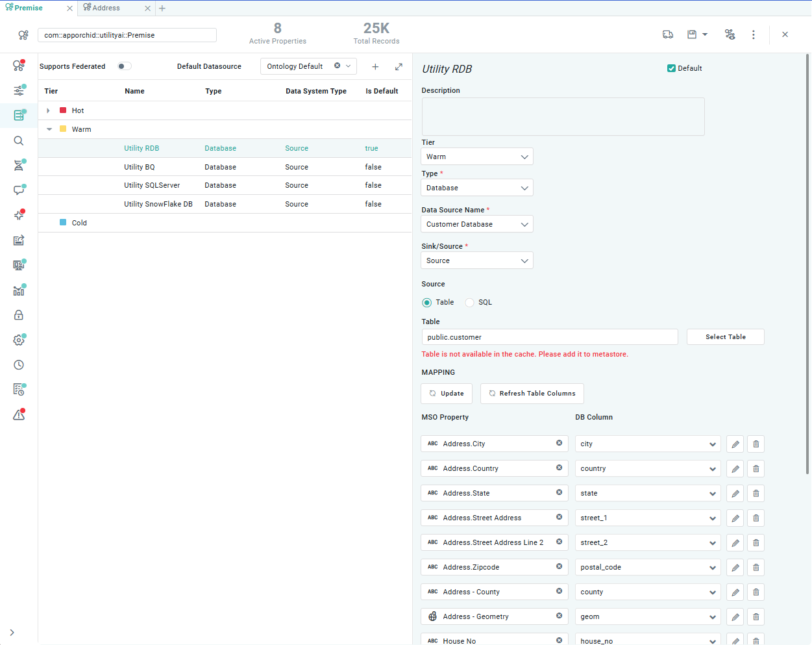Click the public.customer table input field
This screenshot has width=812, height=645.
click(x=549, y=337)
